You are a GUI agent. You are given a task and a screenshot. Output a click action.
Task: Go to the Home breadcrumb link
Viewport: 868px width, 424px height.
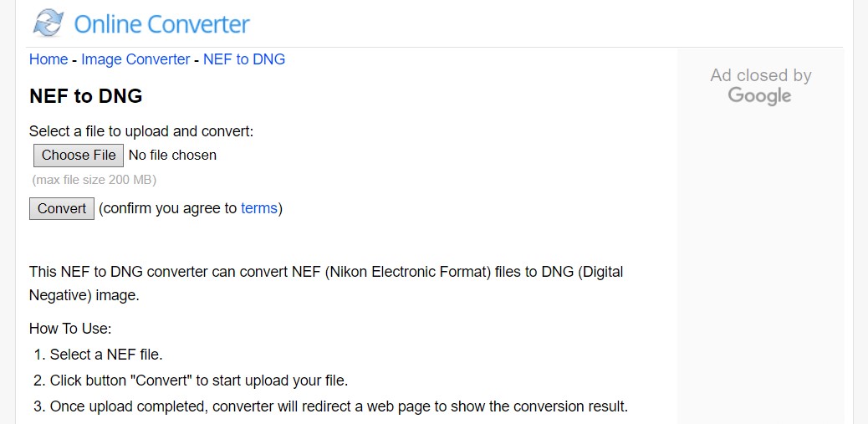[49, 59]
